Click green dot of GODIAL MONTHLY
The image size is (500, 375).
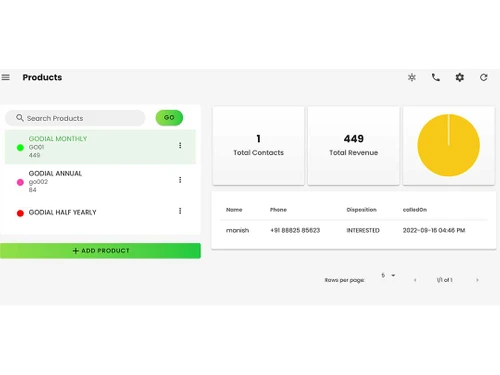pos(20,147)
